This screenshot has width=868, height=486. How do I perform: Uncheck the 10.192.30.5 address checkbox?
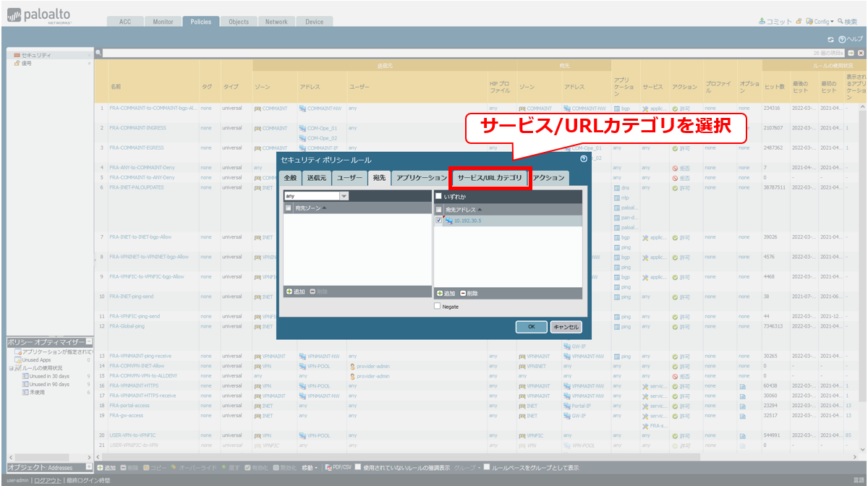coord(439,221)
